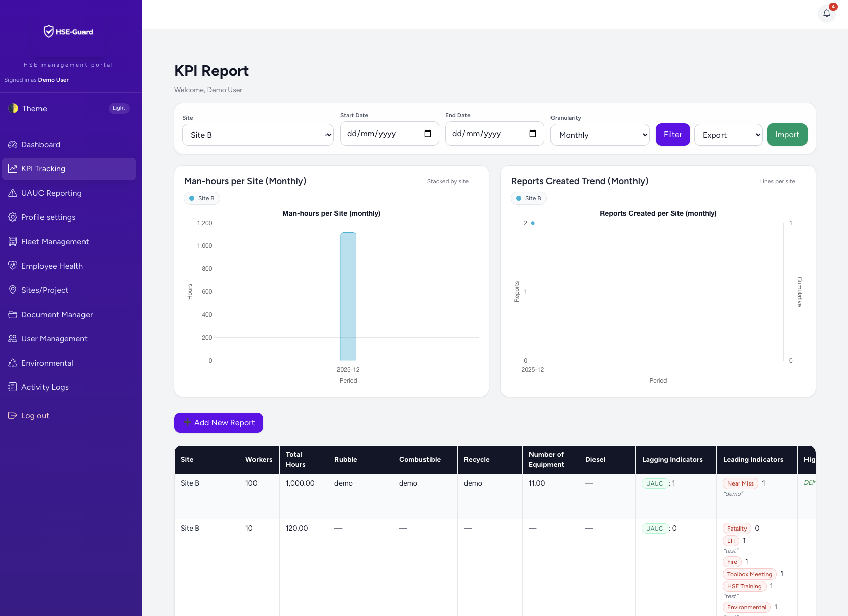Toggle Site B legend on Man-hours chart
This screenshot has width=848, height=616.
pos(201,198)
